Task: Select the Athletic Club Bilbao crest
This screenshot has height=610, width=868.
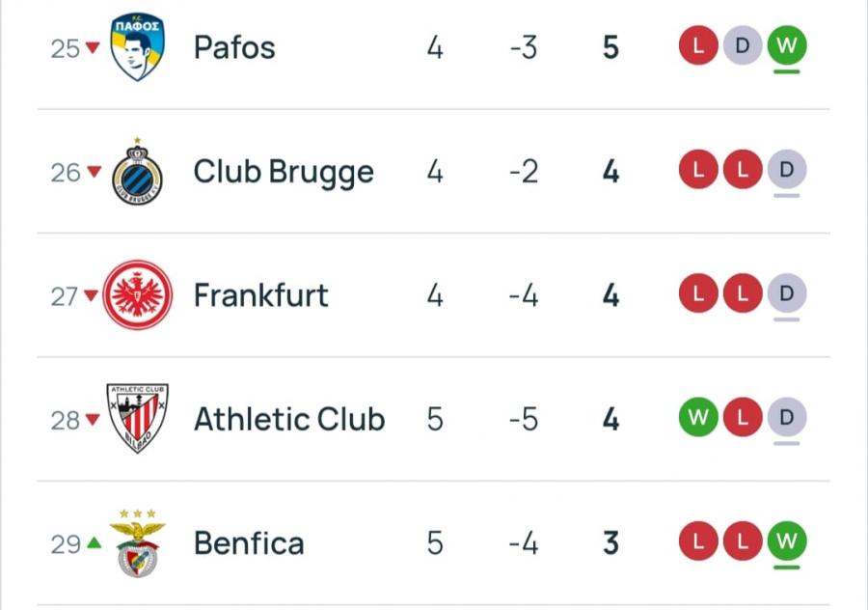Action: 137,419
